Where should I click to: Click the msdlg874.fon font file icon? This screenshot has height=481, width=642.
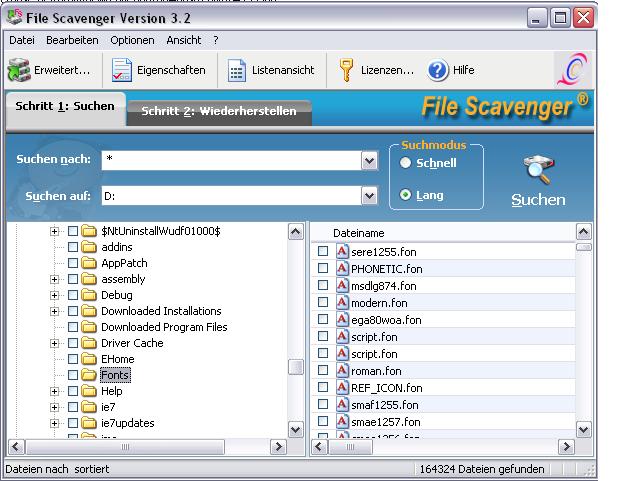[342, 285]
